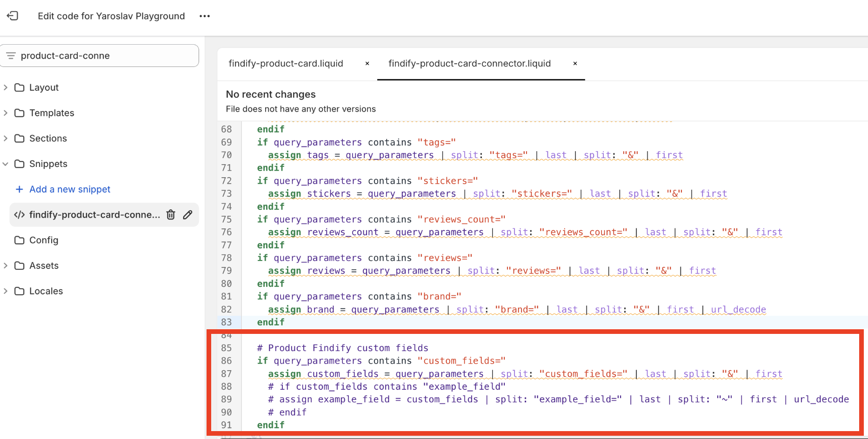Viewport: 868px width, 439px height.
Task: Open the Assets folder
Action: 44,266
